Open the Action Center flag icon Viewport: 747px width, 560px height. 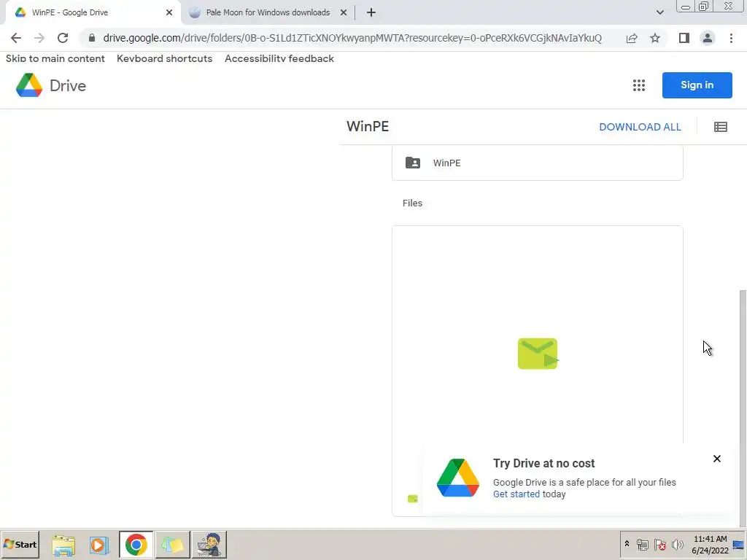tap(659, 544)
